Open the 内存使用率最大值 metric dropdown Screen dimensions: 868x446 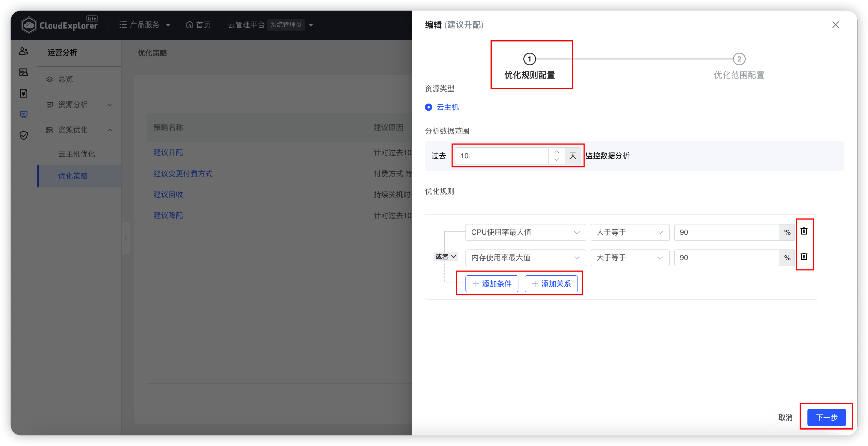(525, 257)
